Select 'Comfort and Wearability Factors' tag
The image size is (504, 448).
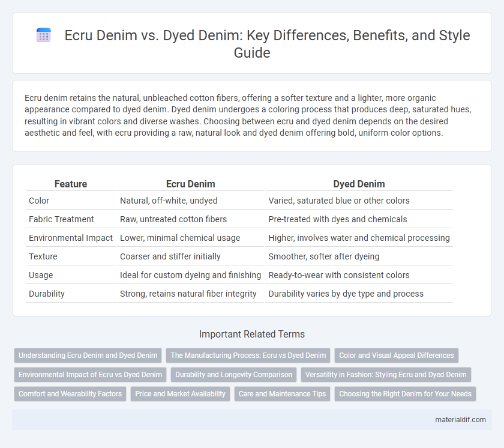[70, 394]
